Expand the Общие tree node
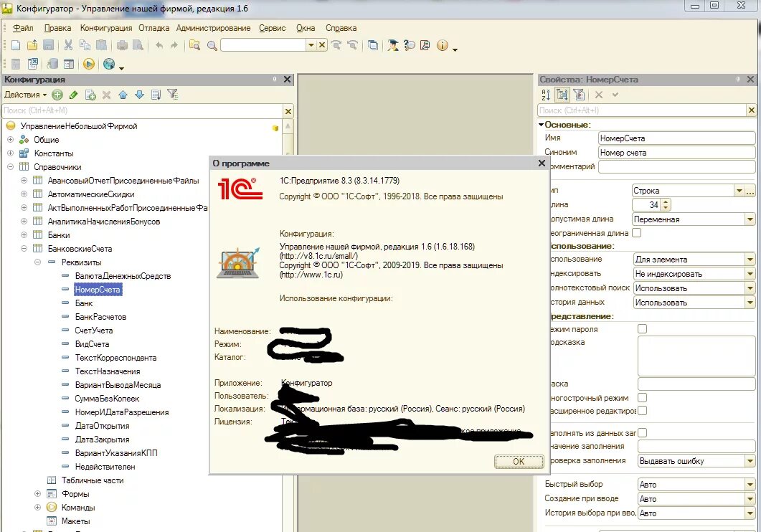Screen dimensions: 761x532 point(10,140)
